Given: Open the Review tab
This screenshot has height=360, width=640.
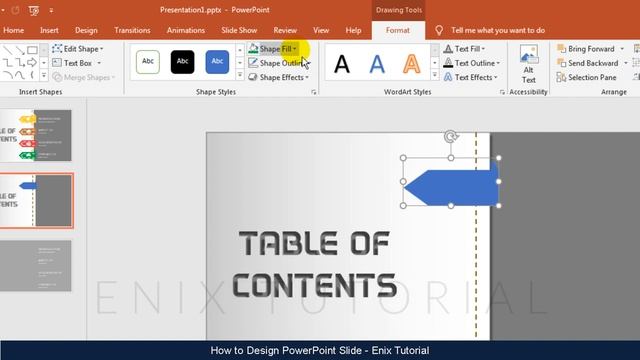Looking at the screenshot, I should 285,30.
